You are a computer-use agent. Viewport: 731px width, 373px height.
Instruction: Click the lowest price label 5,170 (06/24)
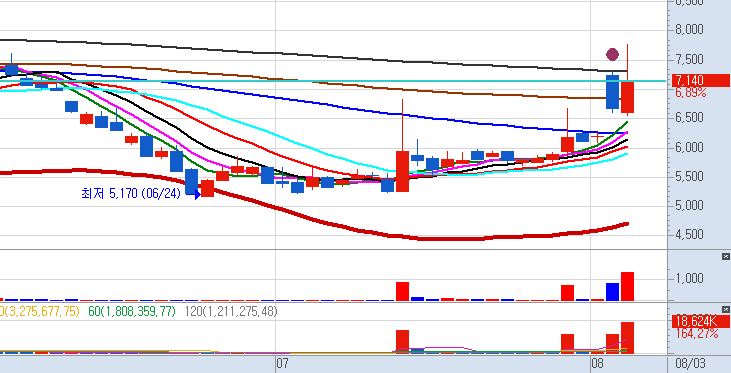coord(131,193)
